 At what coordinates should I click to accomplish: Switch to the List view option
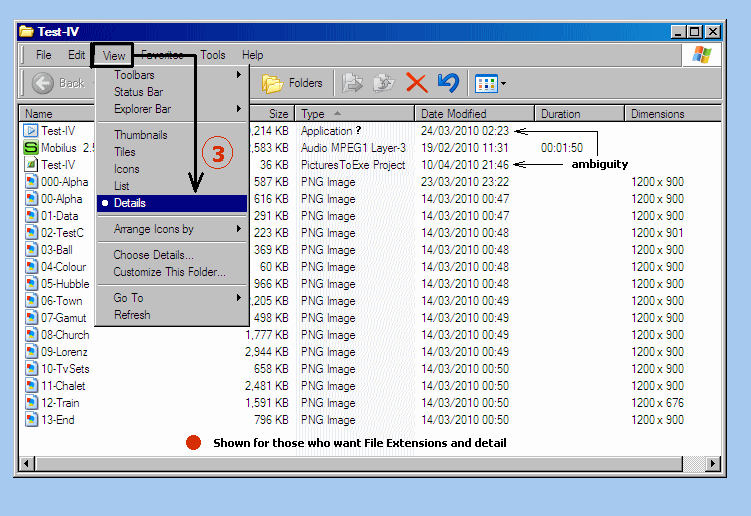[x=122, y=186]
